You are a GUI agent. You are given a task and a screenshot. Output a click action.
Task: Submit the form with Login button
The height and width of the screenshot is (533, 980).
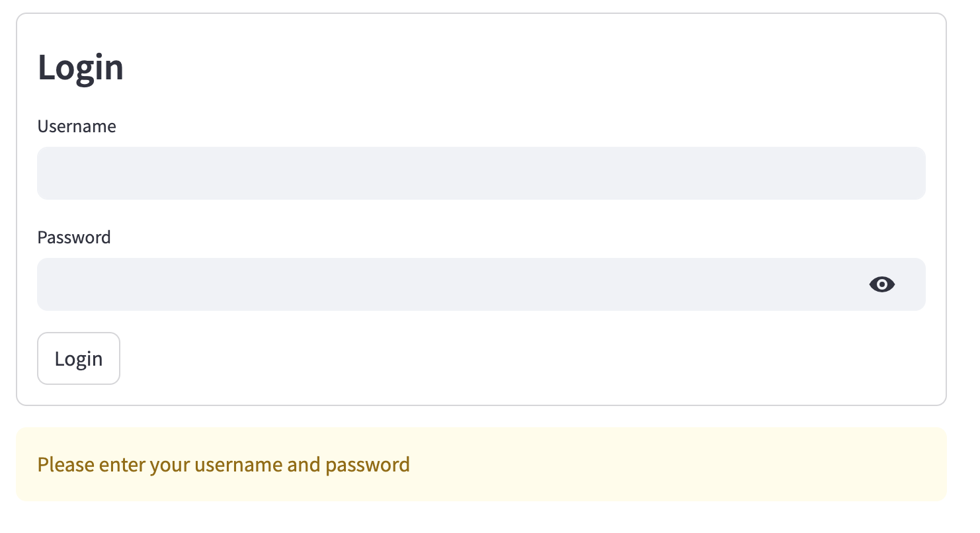pyautogui.click(x=79, y=358)
